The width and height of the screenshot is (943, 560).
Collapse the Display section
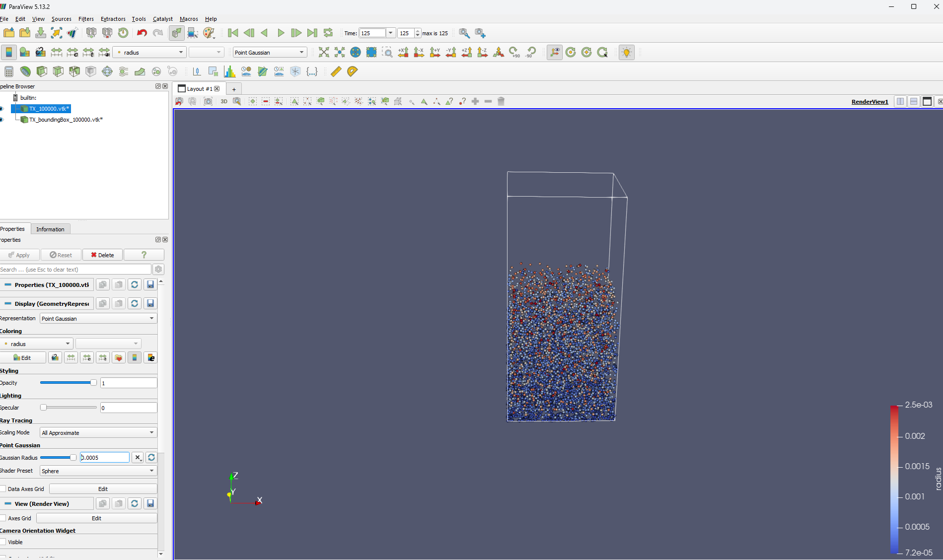[8, 304]
